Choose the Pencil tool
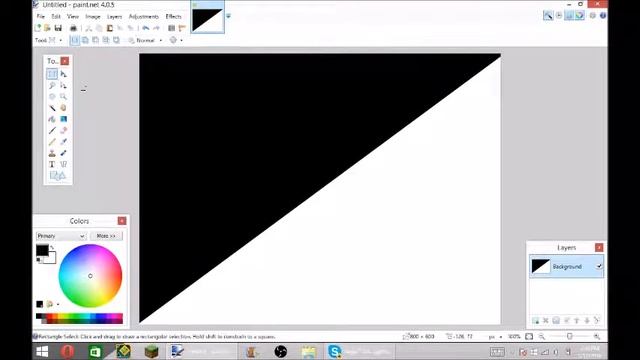The height and width of the screenshot is (360, 640). tap(52, 142)
